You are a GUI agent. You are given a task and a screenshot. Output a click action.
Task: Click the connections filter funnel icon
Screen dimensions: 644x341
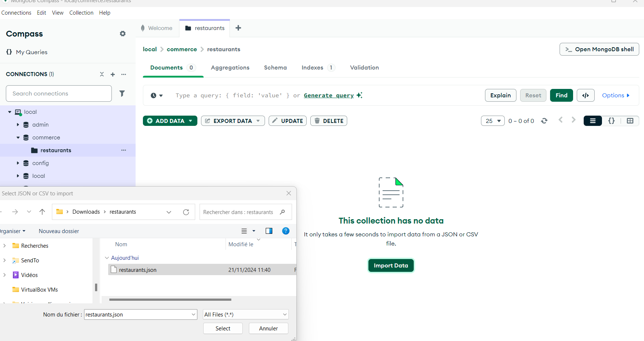point(122,94)
